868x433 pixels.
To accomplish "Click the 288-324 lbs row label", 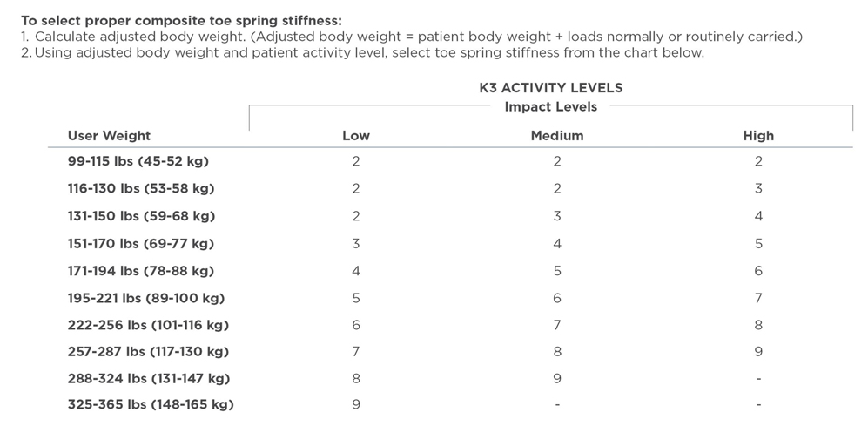I will click(148, 379).
